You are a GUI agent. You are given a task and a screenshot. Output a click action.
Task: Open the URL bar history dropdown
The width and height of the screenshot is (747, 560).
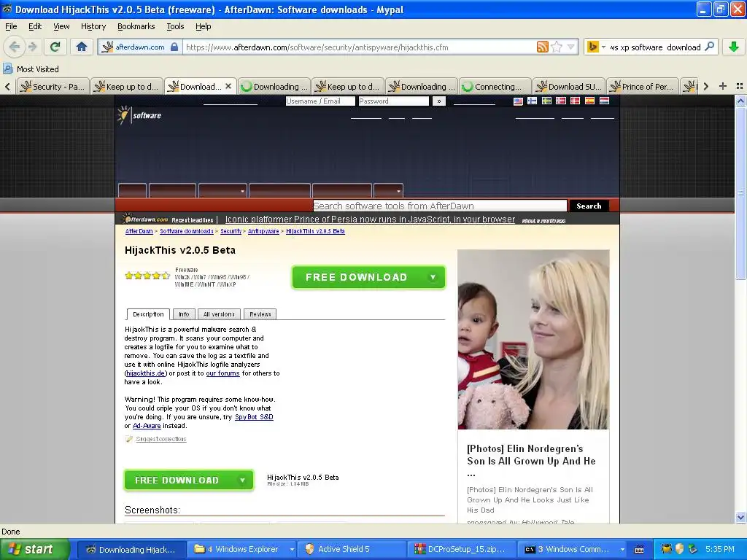tap(570, 47)
